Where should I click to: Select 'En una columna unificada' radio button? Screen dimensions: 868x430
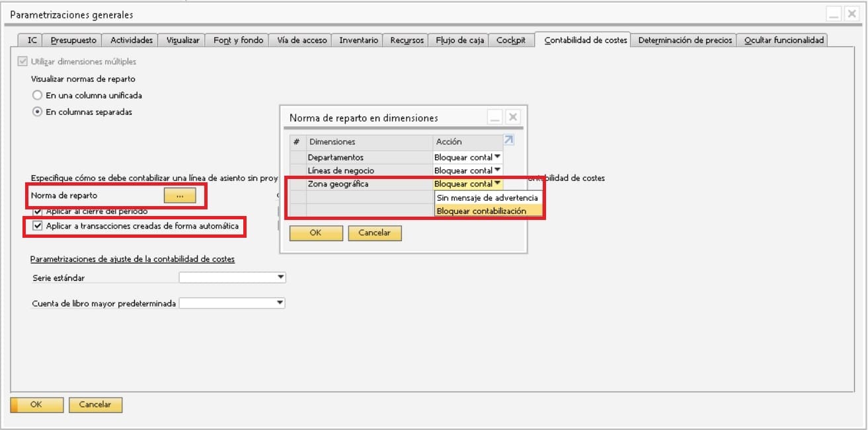tap(38, 95)
